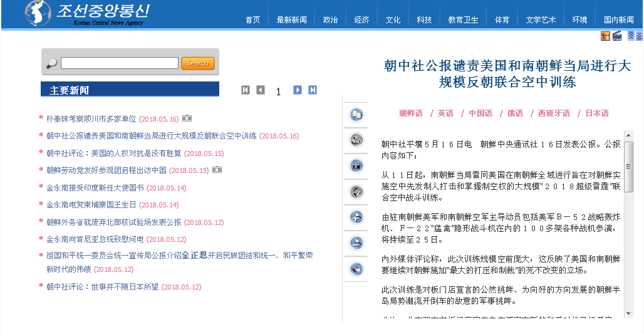Open the 教育卫生 menu item

click(x=463, y=19)
